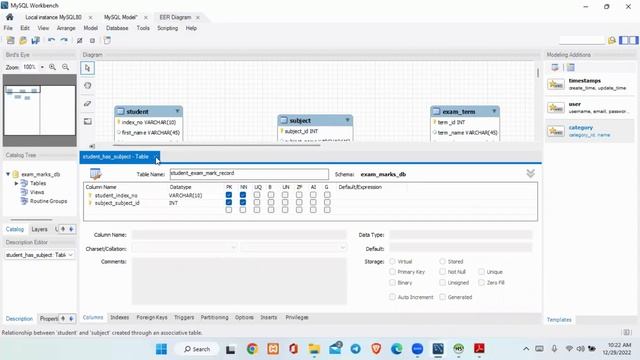The image size is (640, 360).
Task: Click the Bird's Eye diagram thumbnail
Action: point(40,110)
